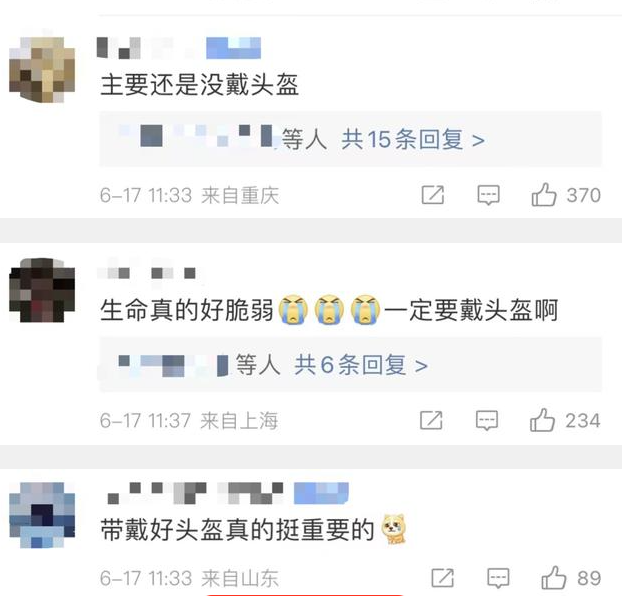Share the comment posted from 重庆

(x=432, y=195)
